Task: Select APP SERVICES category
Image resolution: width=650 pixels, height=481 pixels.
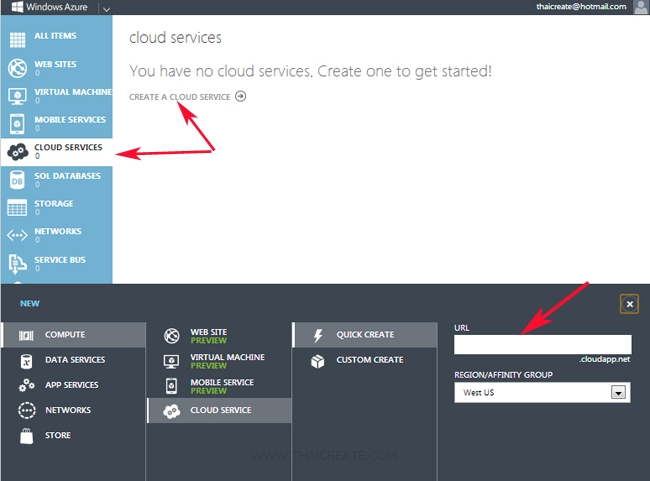Action: (x=73, y=385)
